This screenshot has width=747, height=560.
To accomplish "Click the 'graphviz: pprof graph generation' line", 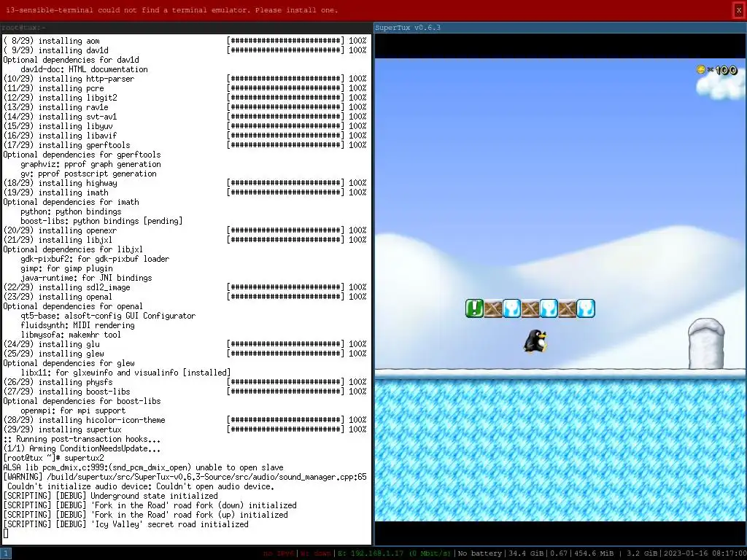I will click(x=90, y=164).
